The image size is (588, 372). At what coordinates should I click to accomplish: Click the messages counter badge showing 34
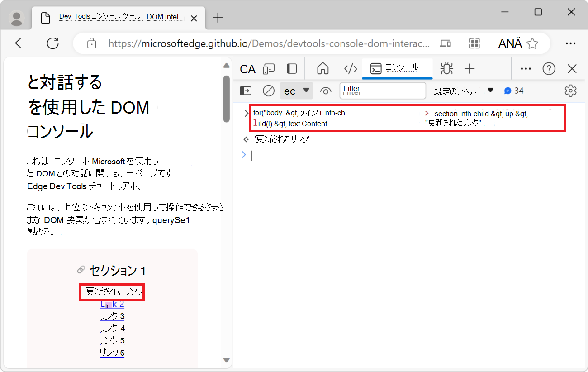click(514, 91)
